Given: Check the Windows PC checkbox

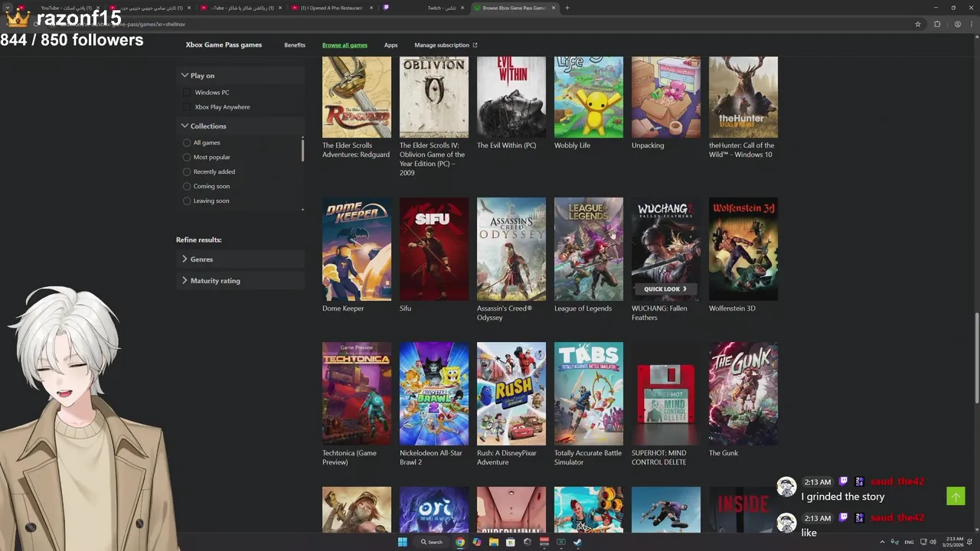Looking at the screenshot, I should click(x=187, y=93).
